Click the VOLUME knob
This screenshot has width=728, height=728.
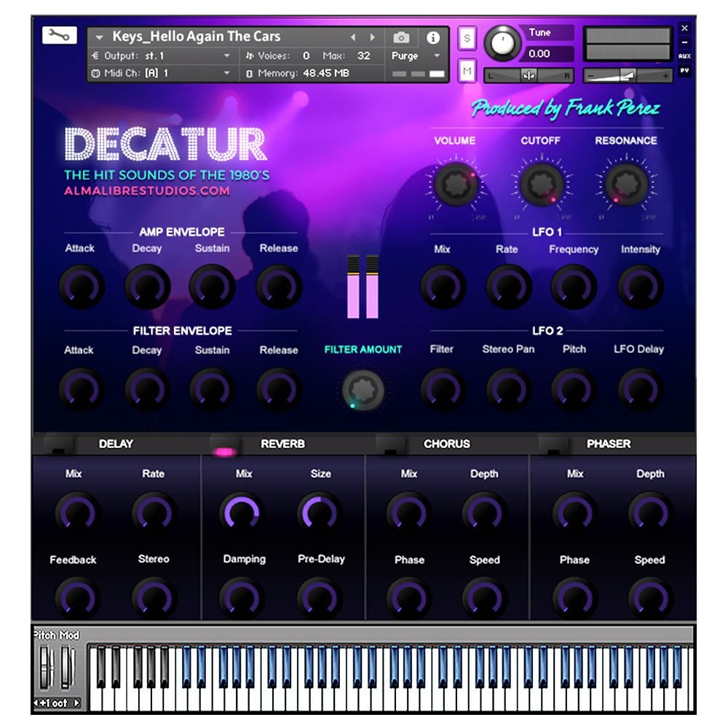pyautogui.click(x=456, y=184)
